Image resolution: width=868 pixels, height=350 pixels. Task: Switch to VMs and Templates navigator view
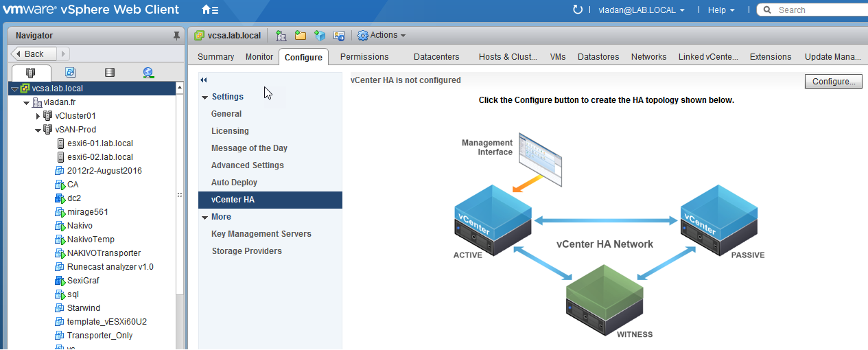[70, 72]
